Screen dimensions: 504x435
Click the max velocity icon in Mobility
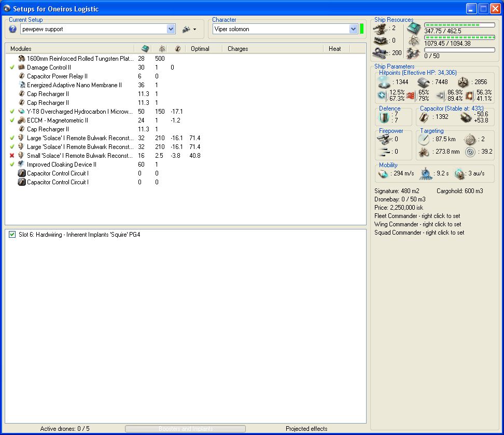383,173
